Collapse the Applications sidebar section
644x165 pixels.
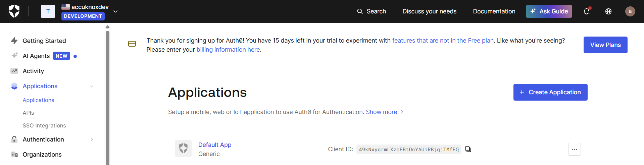tap(92, 86)
